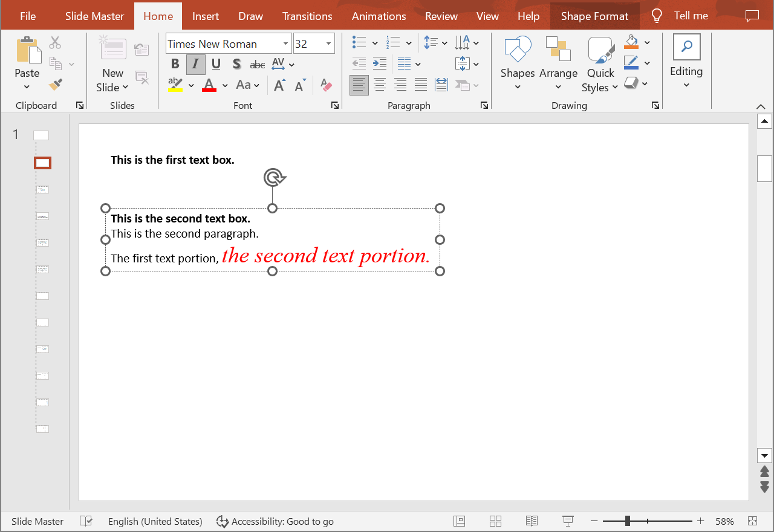774x532 pixels.
Task: Expand the Bullets dropdown arrow
Action: (x=375, y=43)
